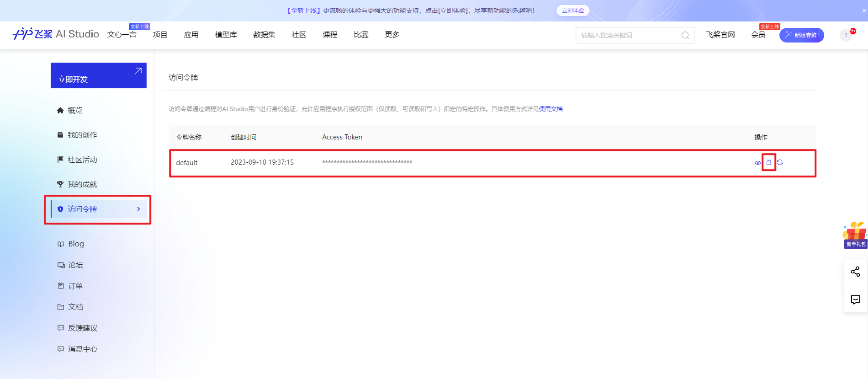Click the 立即开发 button

(99, 75)
